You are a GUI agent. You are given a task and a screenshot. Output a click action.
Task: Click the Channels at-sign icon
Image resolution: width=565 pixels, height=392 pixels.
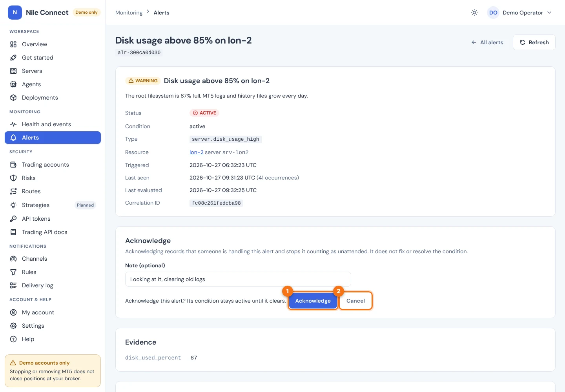point(13,259)
